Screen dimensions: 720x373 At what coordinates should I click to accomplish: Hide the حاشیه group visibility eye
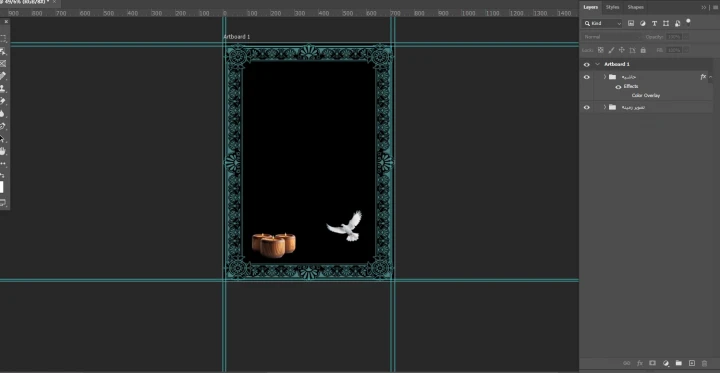click(586, 77)
